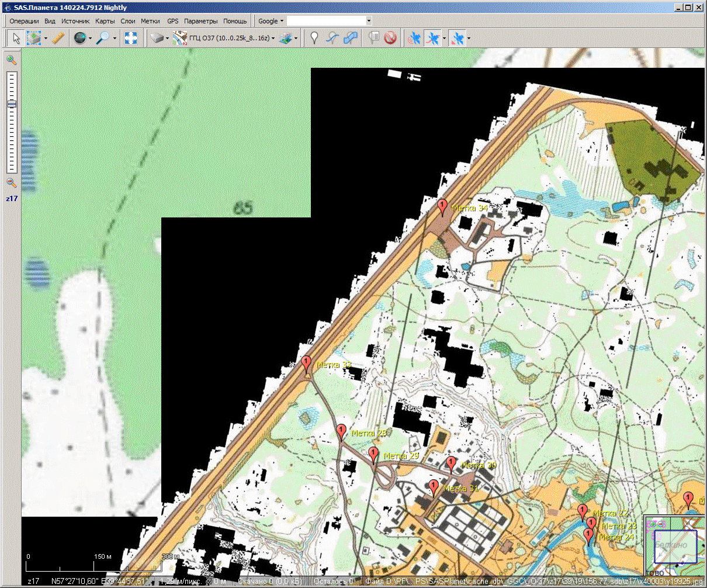Screen dimensions: 707x588
Task: Toggle GPS receiver connection icon
Action: pyautogui.click(x=414, y=39)
